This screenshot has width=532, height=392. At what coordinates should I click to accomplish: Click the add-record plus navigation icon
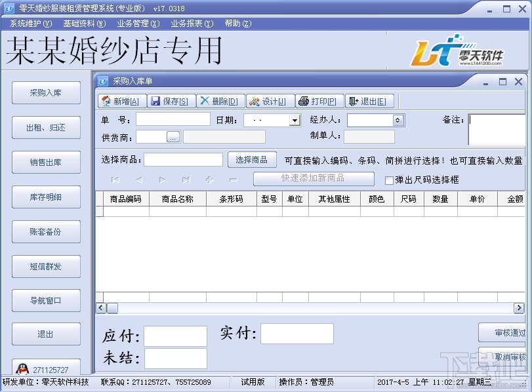tap(209, 180)
